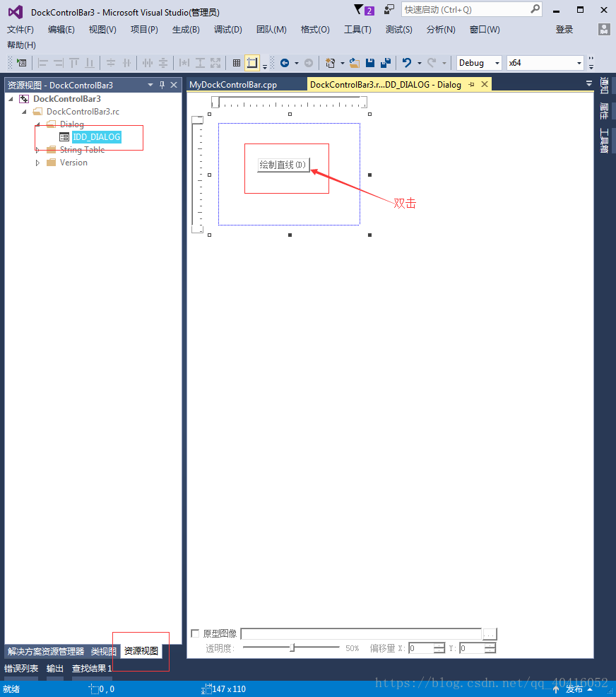Open the toolbar options overflow arrow
The height and width of the screenshot is (697, 616).
coord(591,63)
